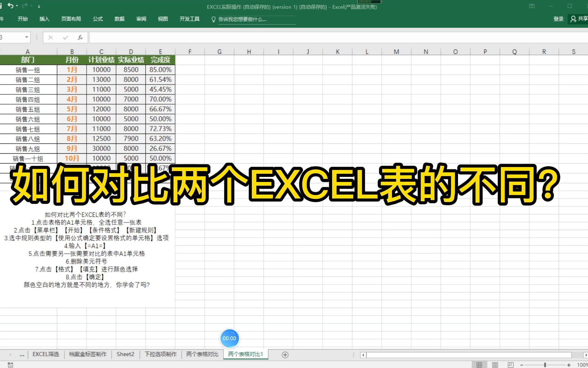Switch to the 视图 tab
The height and width of the screenshot is (368, 588).
163,19
